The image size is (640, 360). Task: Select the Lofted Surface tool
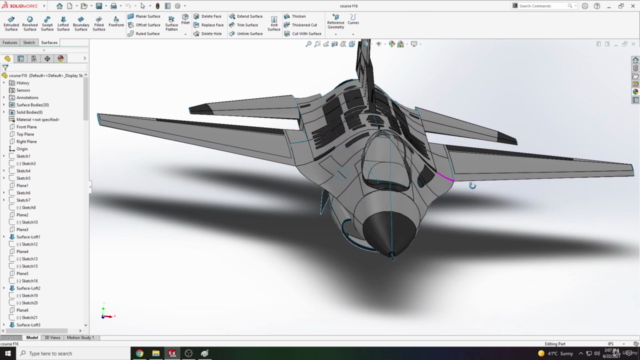click(63, 24)
